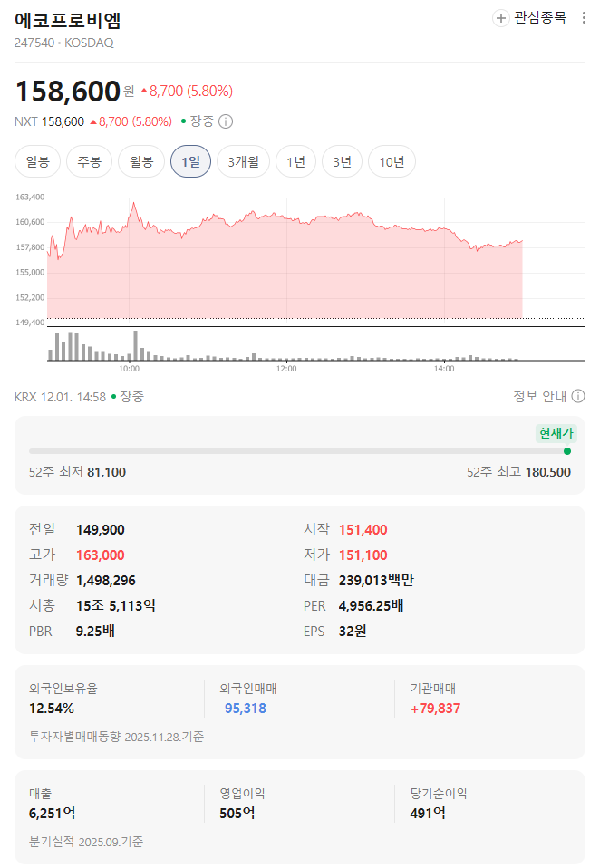The image size is (590, 868).
Task: Click 거래량 value 1,498,296
Action: pyautogui.click(x=106, y=581)
